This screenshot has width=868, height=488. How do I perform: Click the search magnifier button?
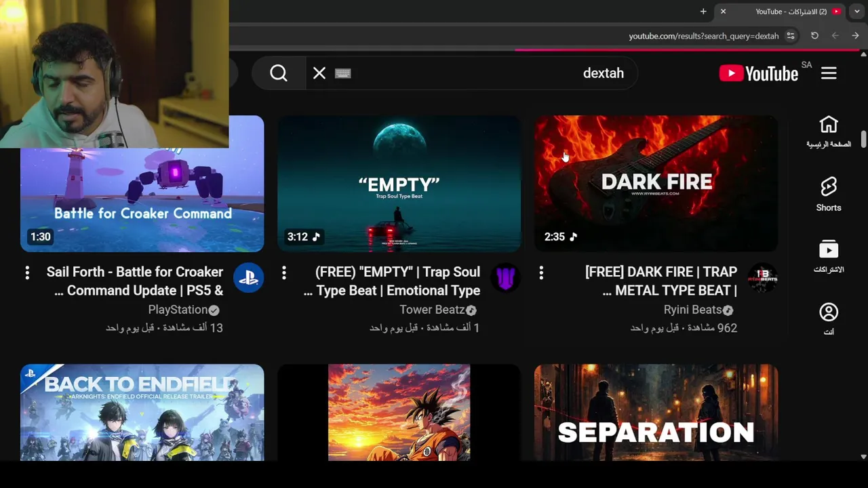point(279,73)
